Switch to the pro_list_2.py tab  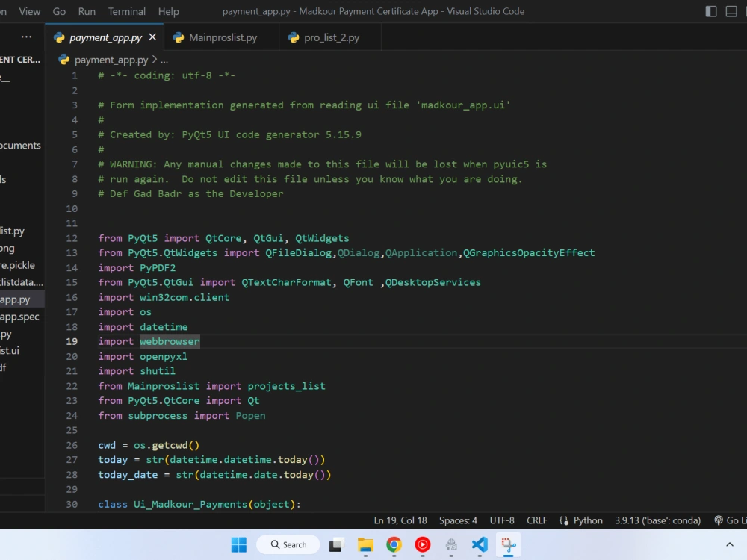point(332,37)
